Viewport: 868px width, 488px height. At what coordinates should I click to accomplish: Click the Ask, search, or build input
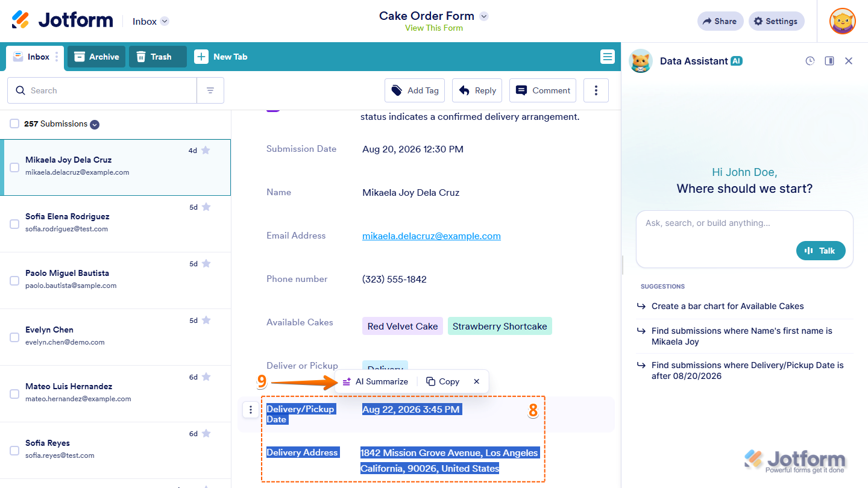click(744, 239)
